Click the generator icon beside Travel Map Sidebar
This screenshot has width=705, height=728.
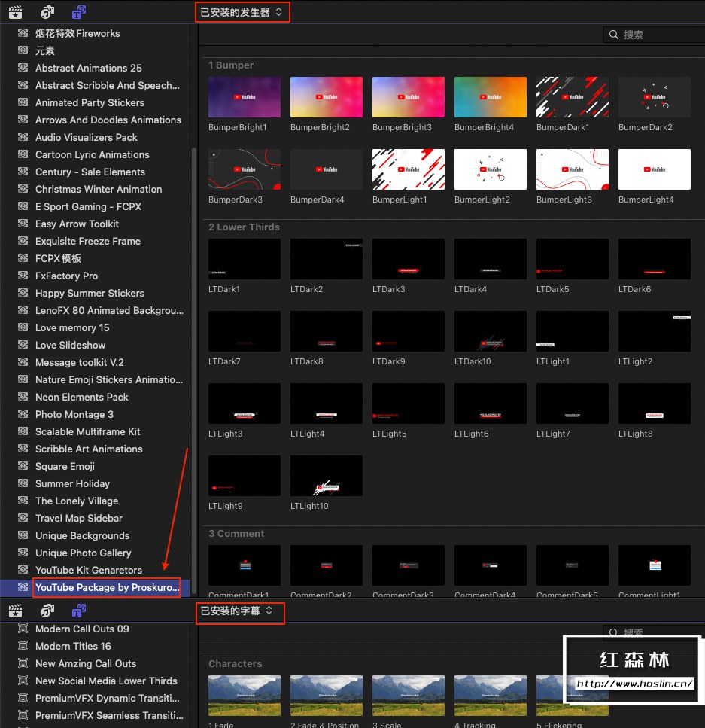23,518
